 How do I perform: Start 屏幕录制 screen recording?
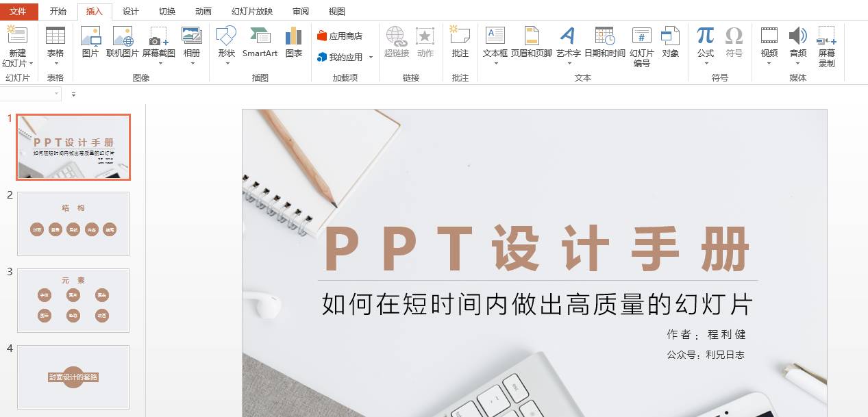(827, 36)
